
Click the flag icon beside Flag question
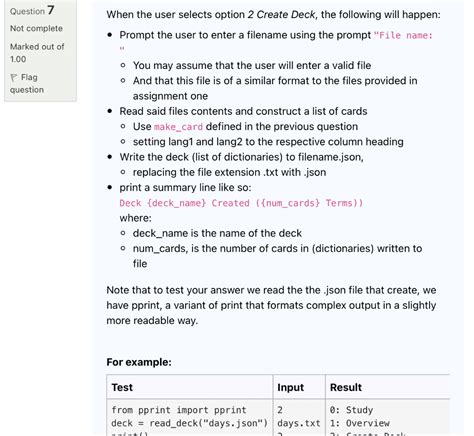tap(14, 78)
